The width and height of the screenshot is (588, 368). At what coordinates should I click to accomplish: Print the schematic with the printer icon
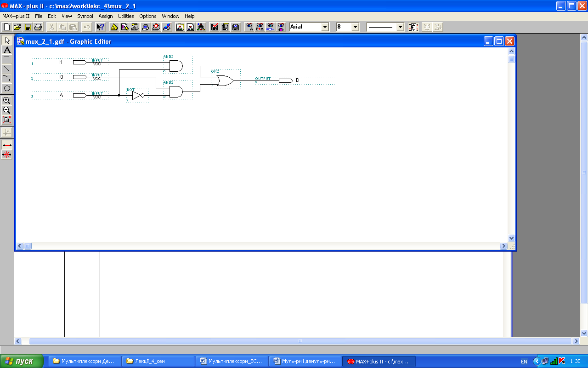pyautogui.click(x=38, y=27)
